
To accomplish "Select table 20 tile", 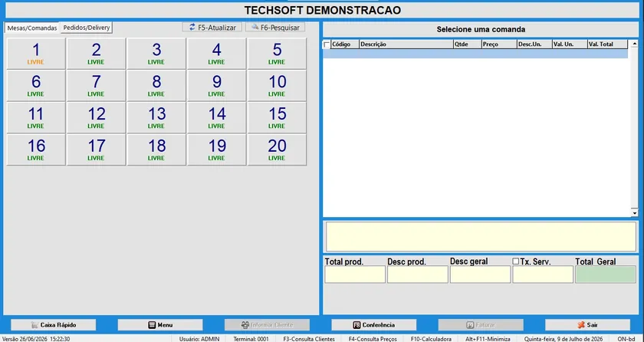I will coord(277,150).
